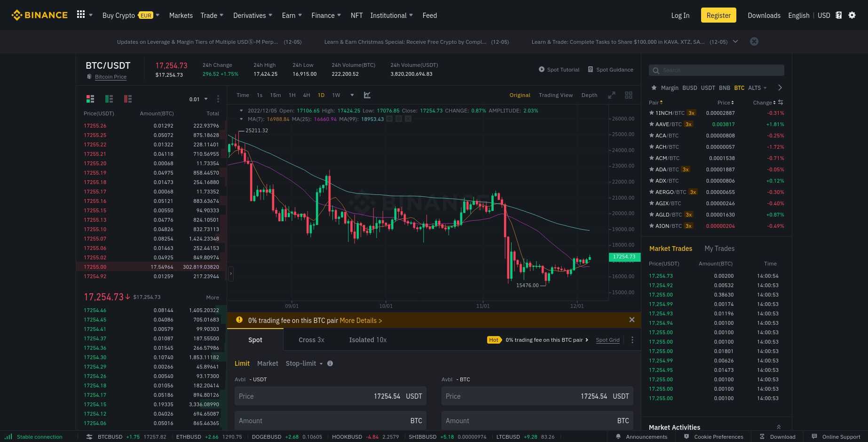
Task: Toggle favorite star for ACH/BTC
Action: [651, 147]
